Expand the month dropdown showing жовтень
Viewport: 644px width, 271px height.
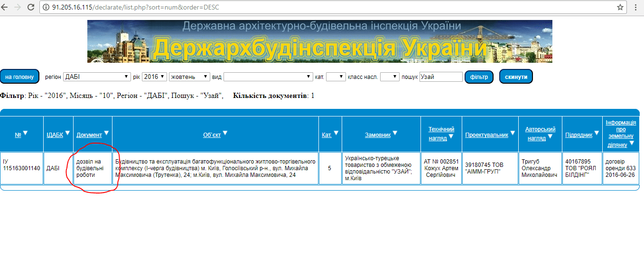coord(189,77)
